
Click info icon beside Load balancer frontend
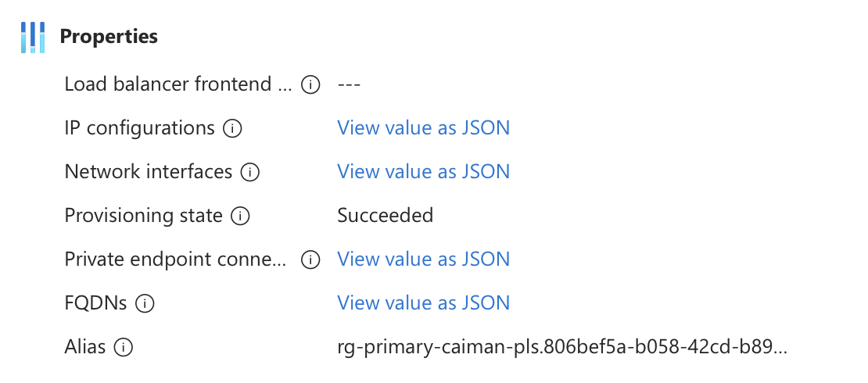[x=310, y=84]
